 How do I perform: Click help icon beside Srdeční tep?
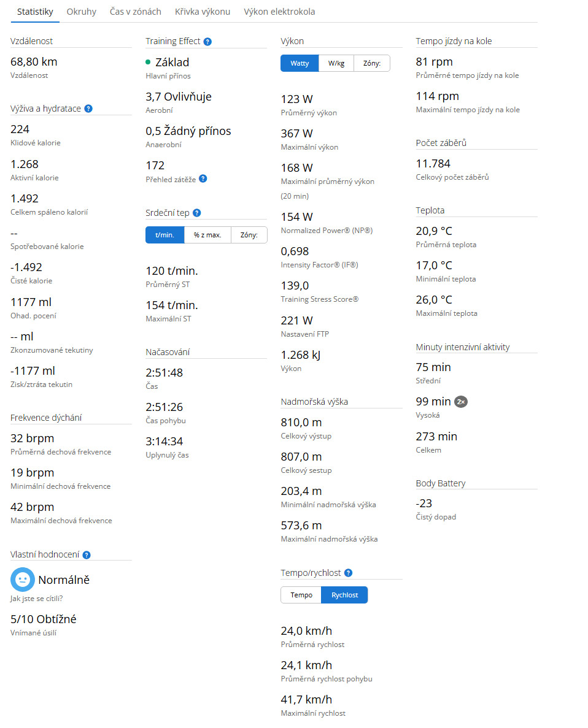pos(196,213)
